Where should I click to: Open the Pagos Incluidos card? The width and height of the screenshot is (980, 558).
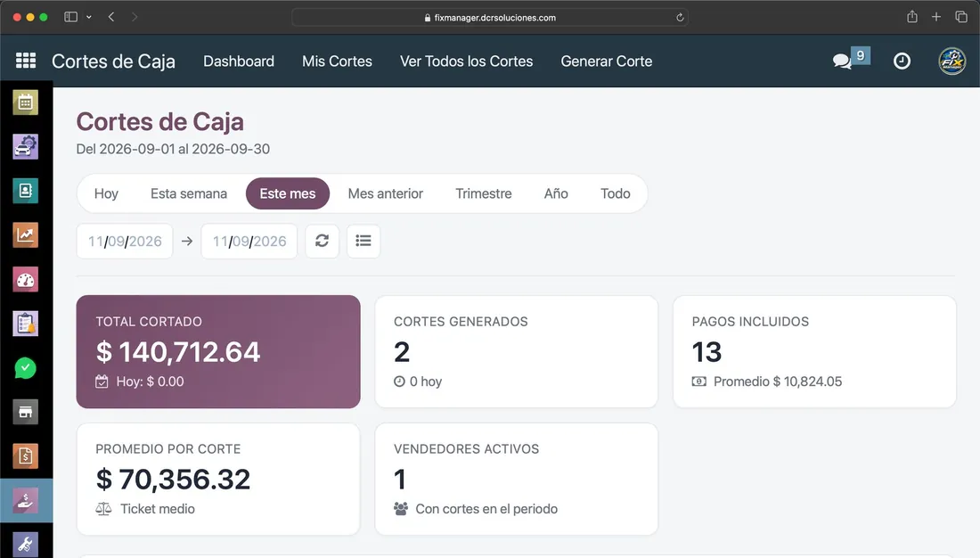click(x=814, y=351)
